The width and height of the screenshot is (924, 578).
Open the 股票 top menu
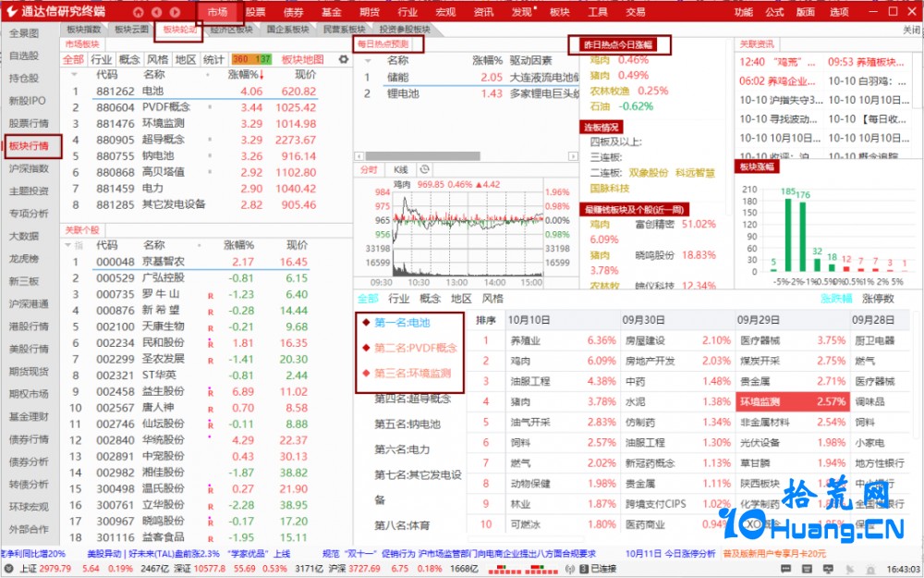(255, 12)
